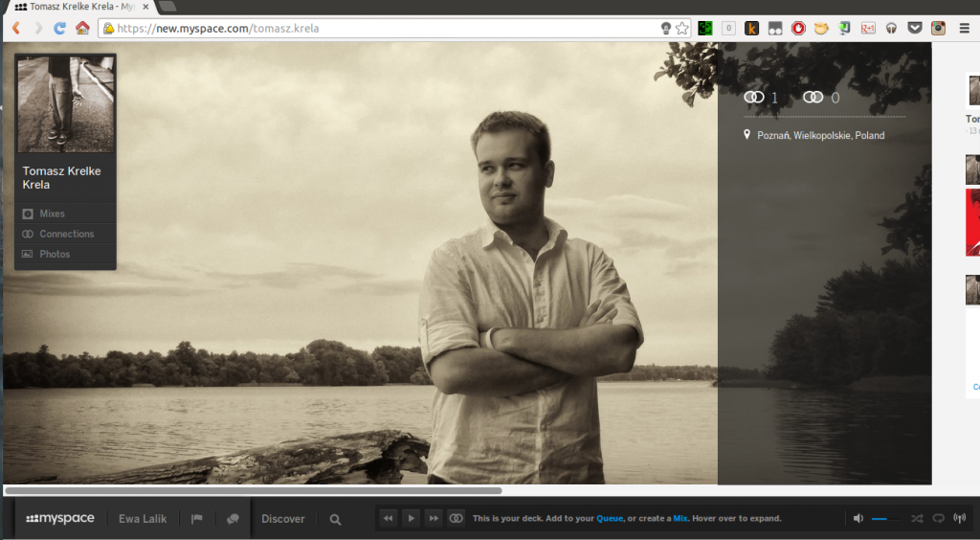Start playback with the play button
The height and width of the screenshot is (540, 980).
click(411, 518)
